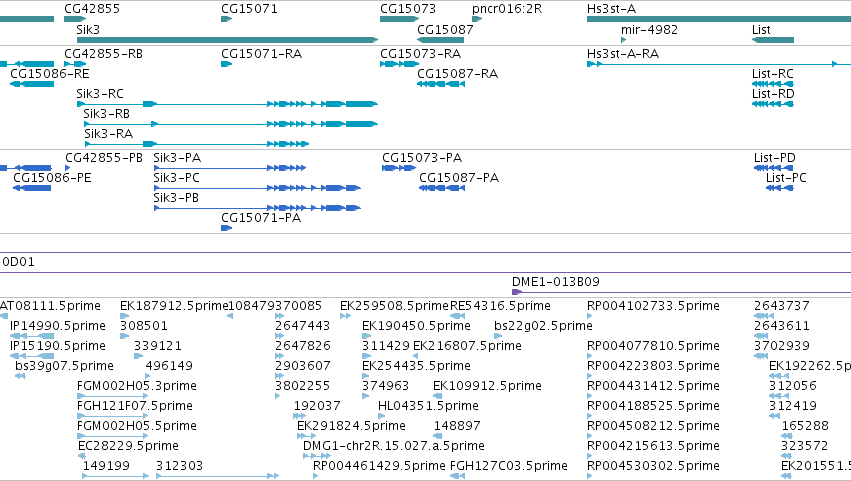Select EST EC28229.5prime
Screen dimensions: 851x481
coord(129,447)
